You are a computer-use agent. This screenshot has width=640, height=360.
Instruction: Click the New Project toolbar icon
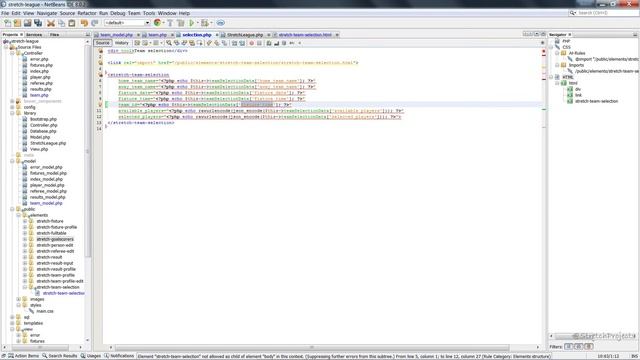(17, 23)
